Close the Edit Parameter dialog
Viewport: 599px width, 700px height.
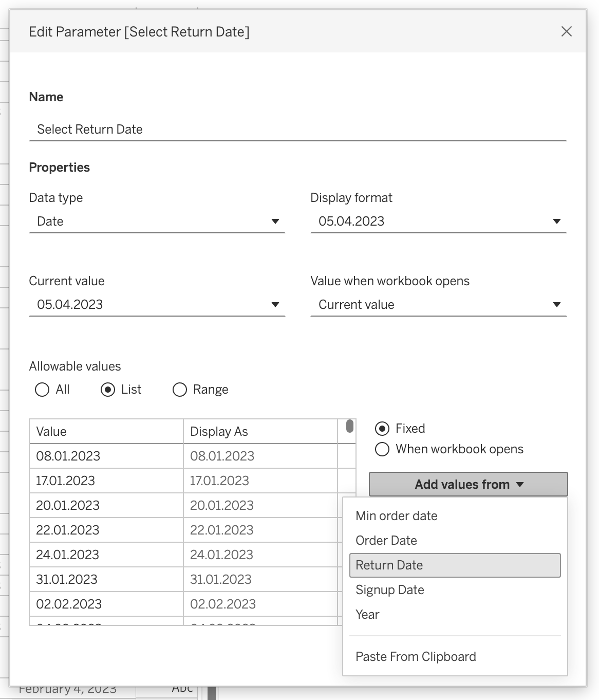coord(566,32)
